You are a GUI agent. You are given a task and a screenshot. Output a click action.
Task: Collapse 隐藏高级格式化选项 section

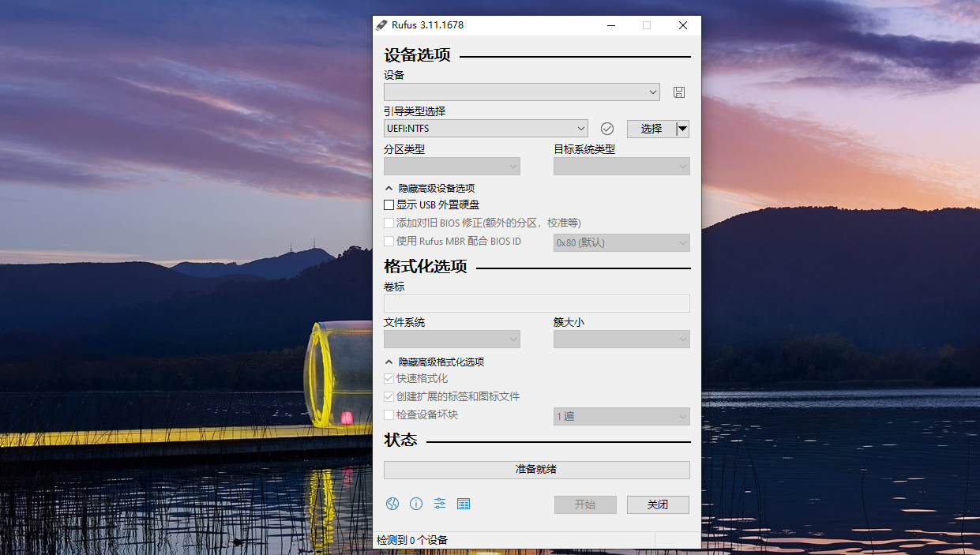tap(434, 362)
